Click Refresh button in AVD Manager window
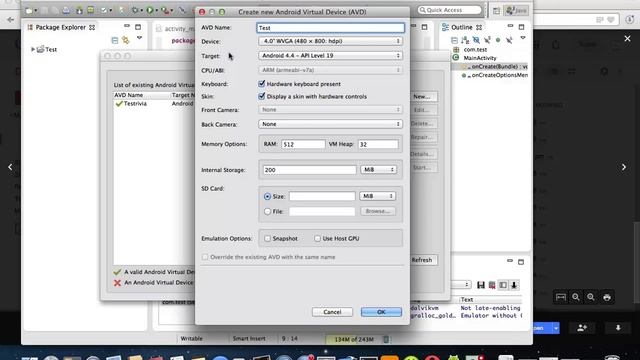The image size is (640, 360). tap(423, 260)
